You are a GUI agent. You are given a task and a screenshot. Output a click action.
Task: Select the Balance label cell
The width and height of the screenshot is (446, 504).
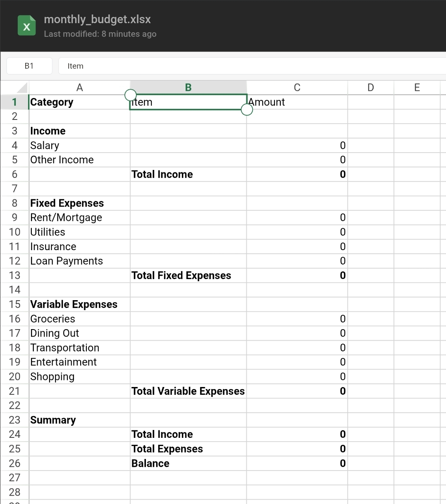click(x=188, y=463)
